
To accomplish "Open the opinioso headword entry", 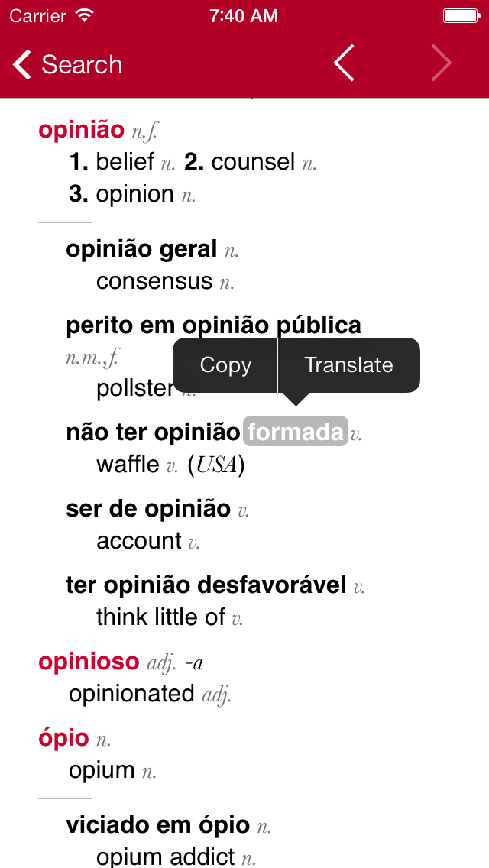I will tap(89, 661).
